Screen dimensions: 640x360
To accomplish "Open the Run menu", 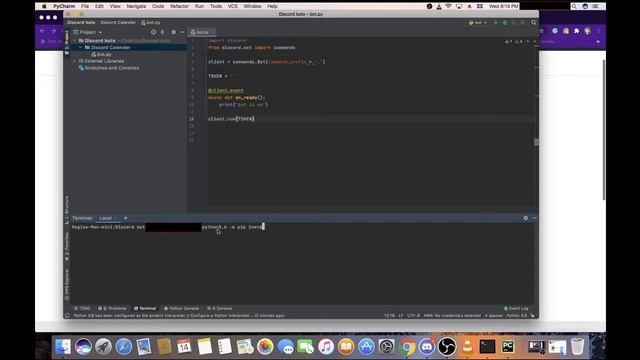I will pos(199,6).
